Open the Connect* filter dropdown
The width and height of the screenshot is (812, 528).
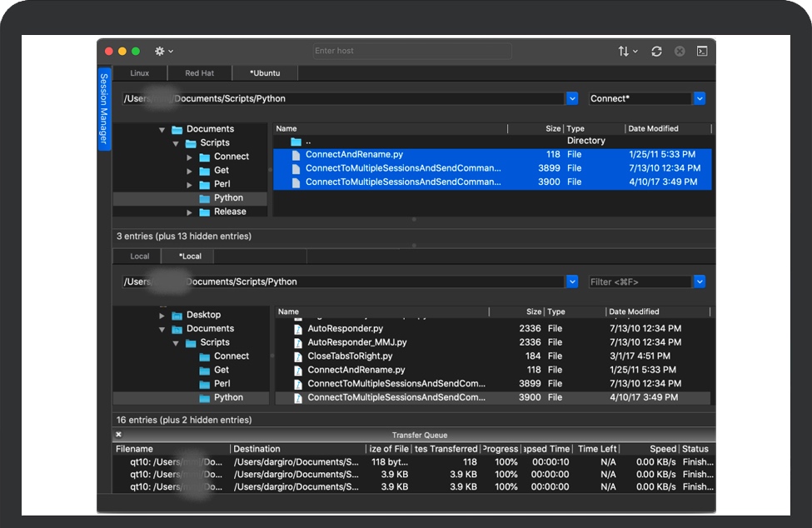point(700,98)
